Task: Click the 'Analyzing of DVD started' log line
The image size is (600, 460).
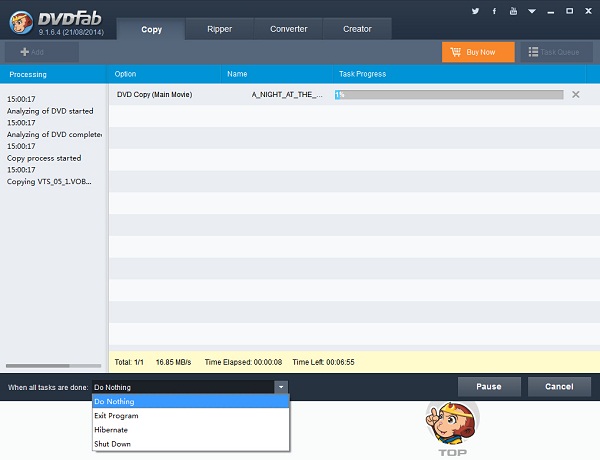Action: (50, 111)
